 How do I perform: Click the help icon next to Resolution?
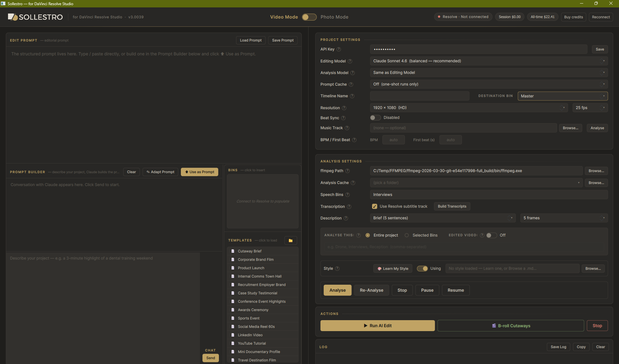(x=344, y=108)
